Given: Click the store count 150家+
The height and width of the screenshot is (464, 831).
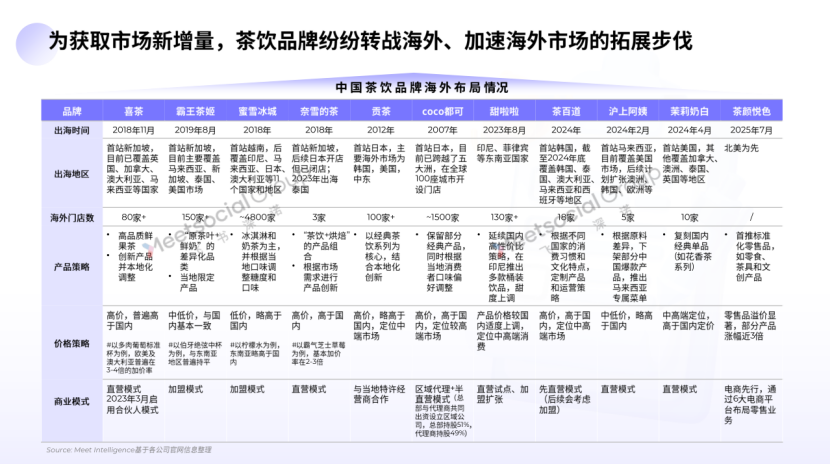Looking at the screenshot, I should [x=196, y=218].
